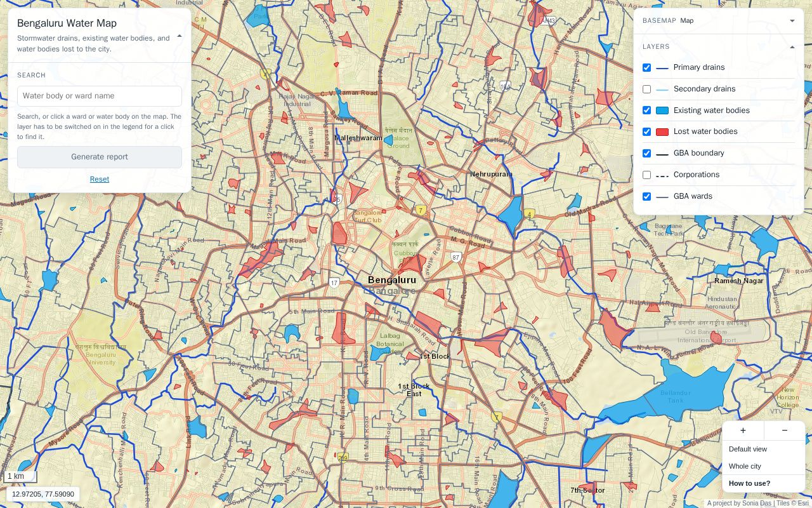812x508 pixels.
Task: Uncheck Existing water bodies checkbox
Action: 646,110
